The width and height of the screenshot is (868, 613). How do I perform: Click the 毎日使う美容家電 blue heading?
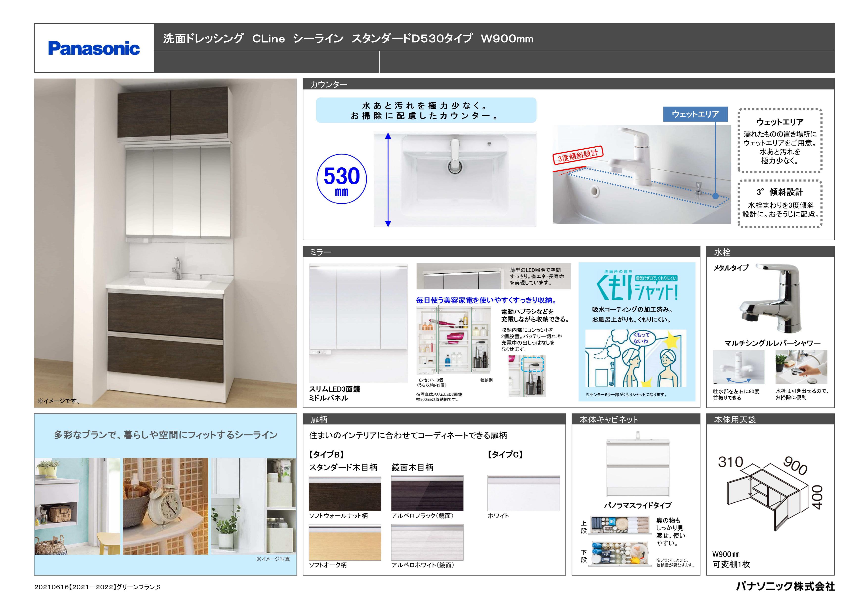487,300
